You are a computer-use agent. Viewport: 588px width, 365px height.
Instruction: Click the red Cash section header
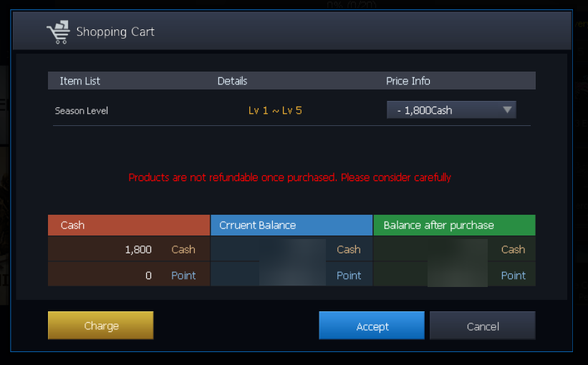pos(129,225)
